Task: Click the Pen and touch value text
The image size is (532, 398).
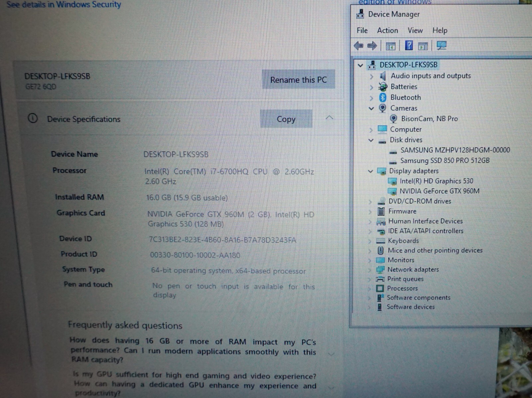Action: 233,291
